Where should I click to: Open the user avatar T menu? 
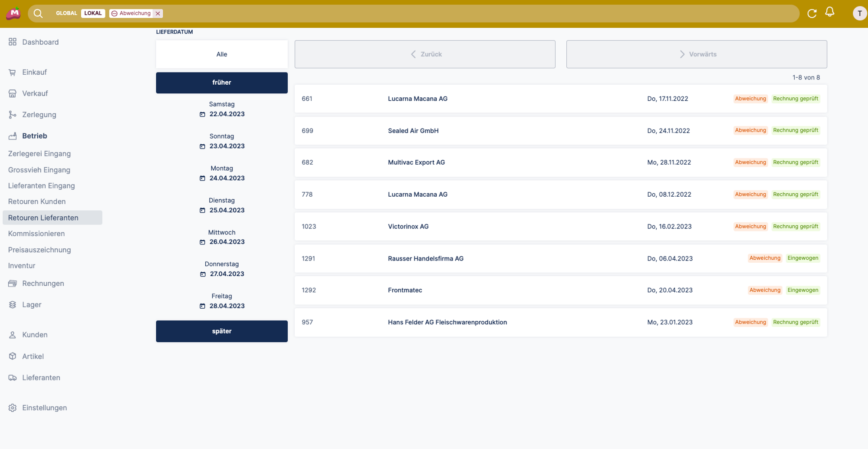859,13
